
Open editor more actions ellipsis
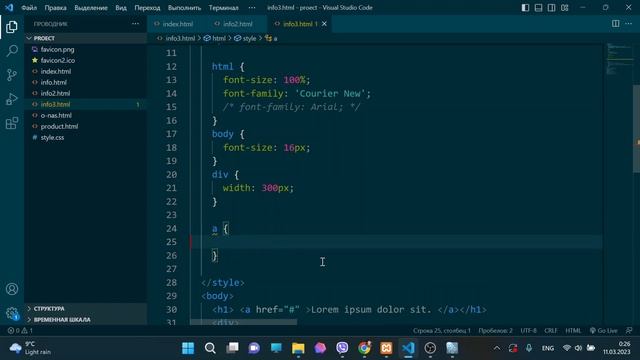[629, 24]
